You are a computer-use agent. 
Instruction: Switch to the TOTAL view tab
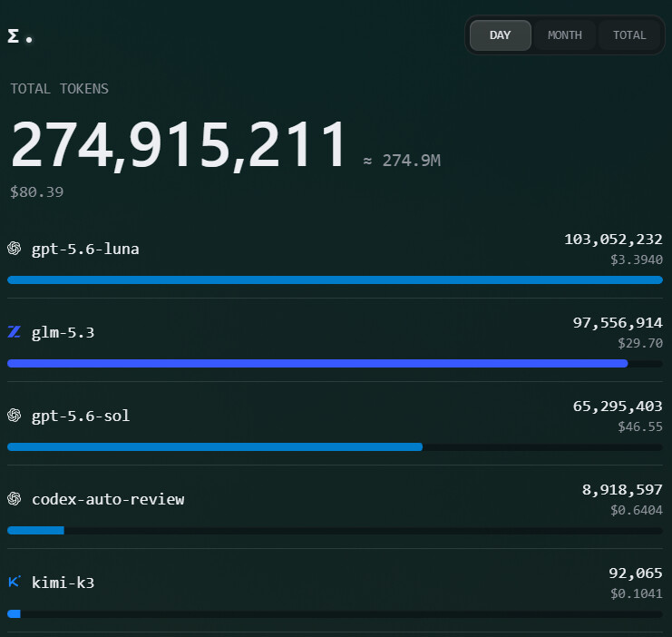[629, 35]
